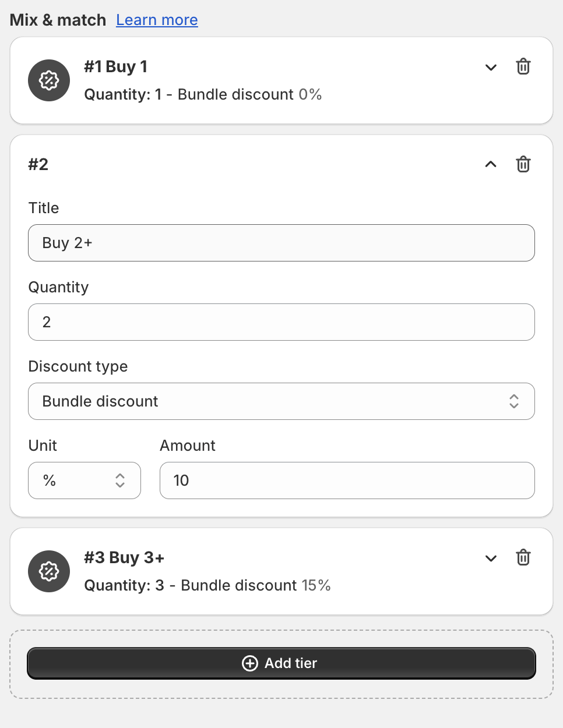The width and height of the screenshot is (563, 728).
Task: Click the discount badge icon on tier #3
Action: point(49,571)
